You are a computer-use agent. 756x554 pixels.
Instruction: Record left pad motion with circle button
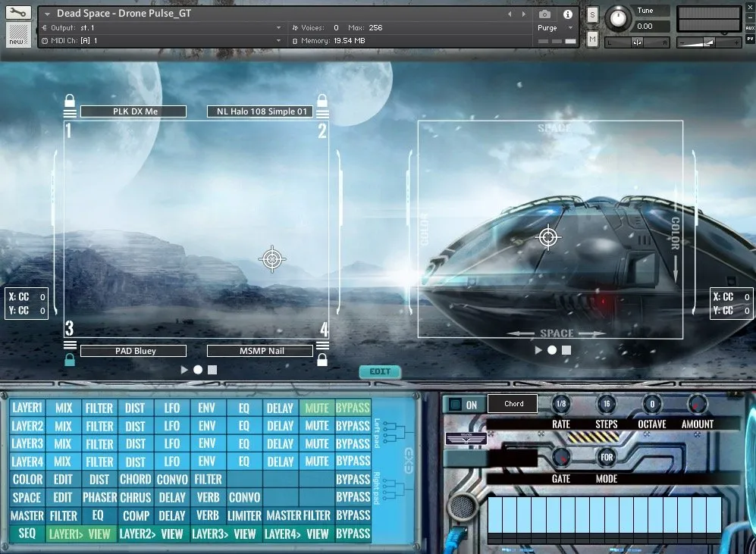pyautogui.click(x=198, y=370)
